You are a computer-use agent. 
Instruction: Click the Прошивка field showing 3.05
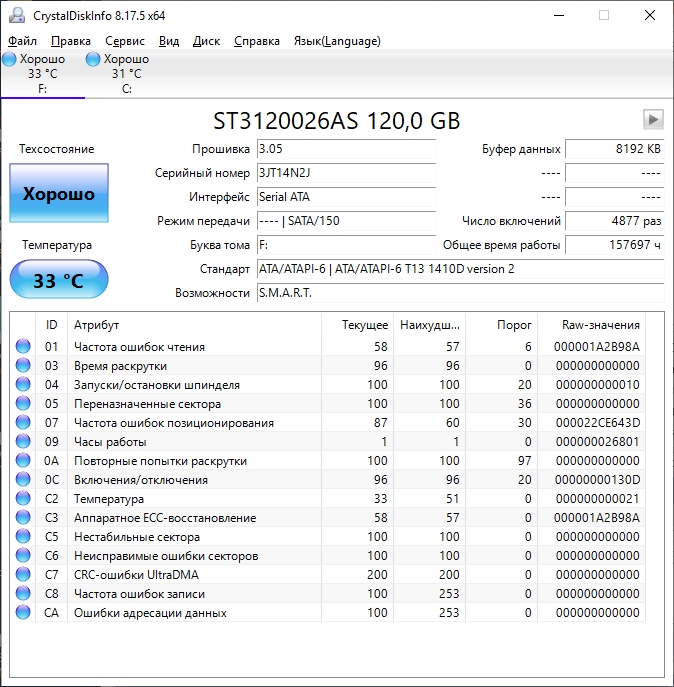click(346, 149)
